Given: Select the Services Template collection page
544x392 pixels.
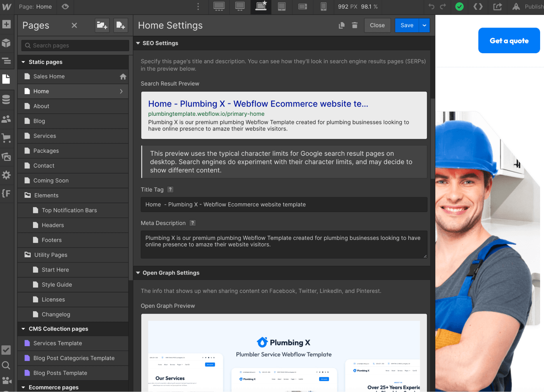Looking at the screenshot, I should [x=57, y=343].
